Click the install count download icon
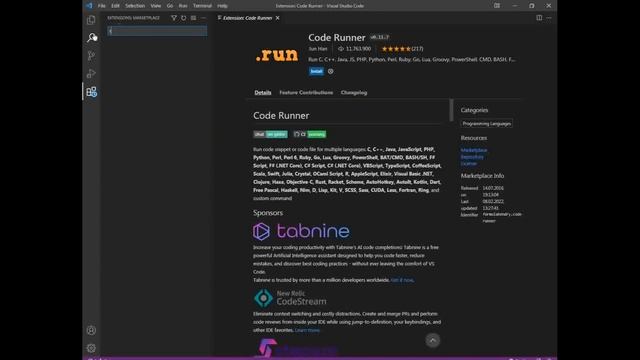 (x=341, y=49)
